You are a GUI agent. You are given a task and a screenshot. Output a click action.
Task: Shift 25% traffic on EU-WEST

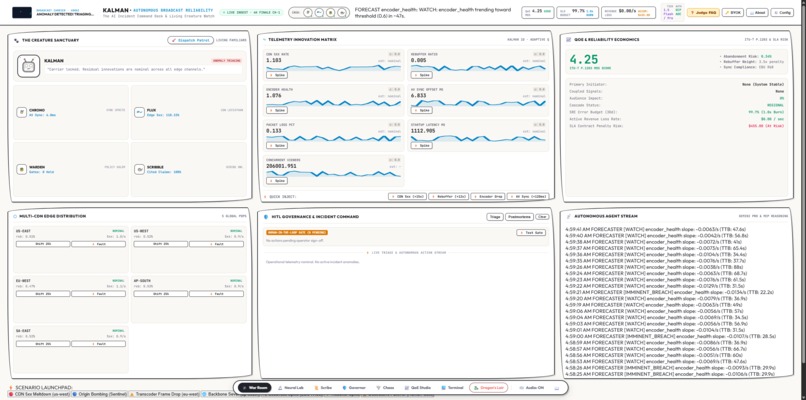(43, 294)
